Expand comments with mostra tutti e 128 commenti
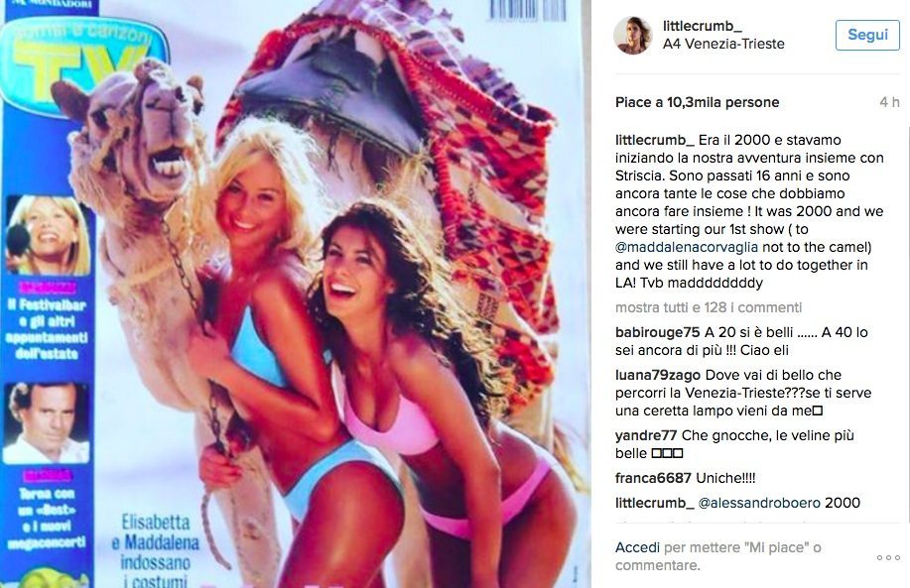Image resolution: width=910 pixels, height=588 pixels. coord(709,308)
